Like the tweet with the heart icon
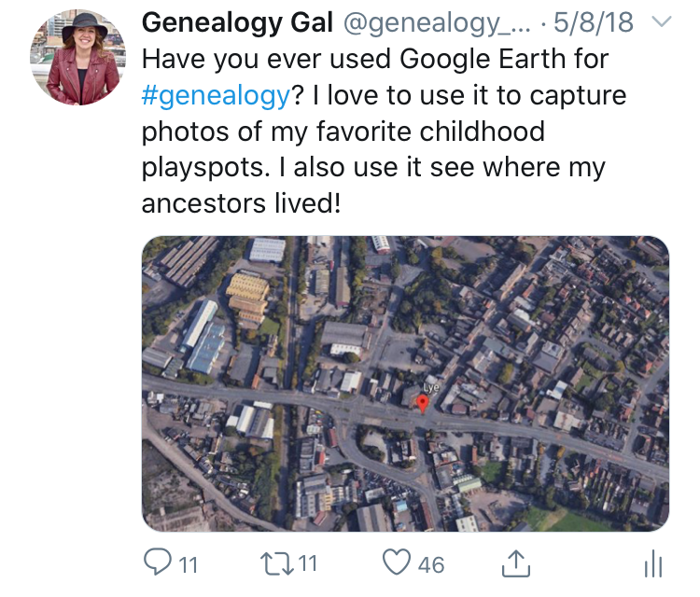 coord(397,562)
